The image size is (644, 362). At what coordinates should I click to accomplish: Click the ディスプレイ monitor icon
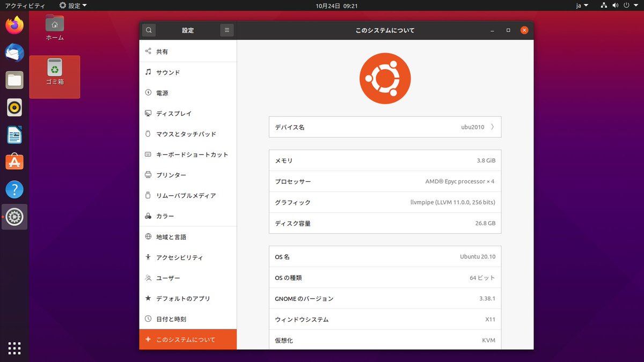tap(148, 113)
